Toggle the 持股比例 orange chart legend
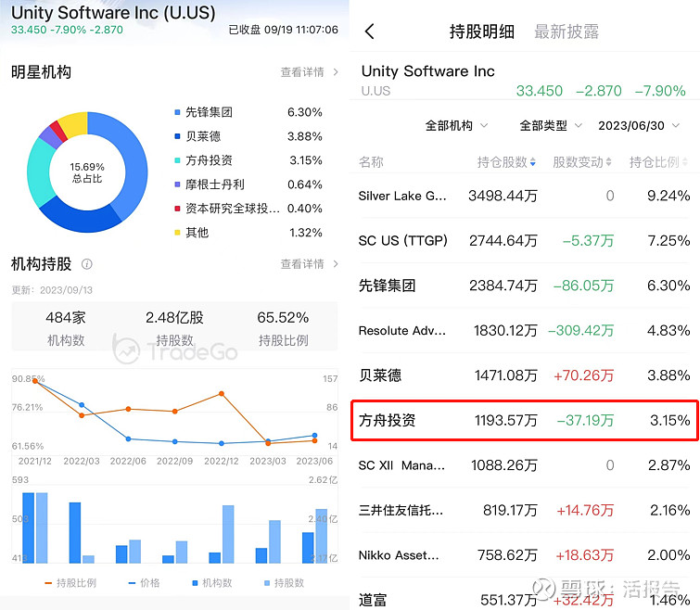This screenshot has height=610, width=700. pyautogui.click(x=70, y=583)
